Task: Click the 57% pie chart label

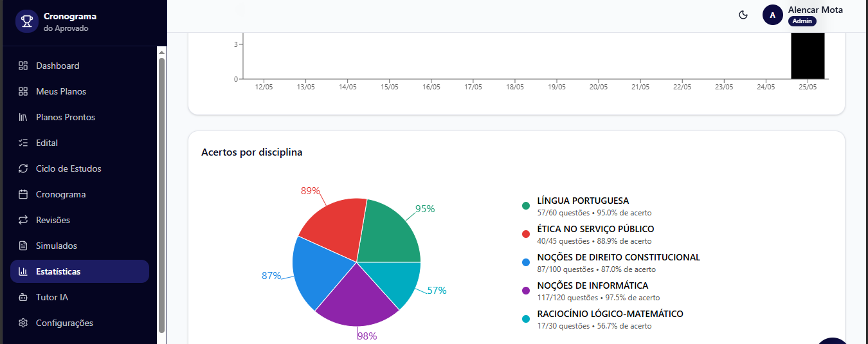Action: pyautogui.click(x=437, y=291)
